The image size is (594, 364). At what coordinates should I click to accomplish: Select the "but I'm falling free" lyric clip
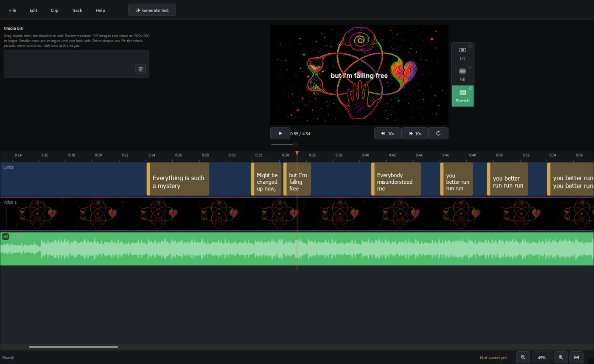tap(297, 179)
